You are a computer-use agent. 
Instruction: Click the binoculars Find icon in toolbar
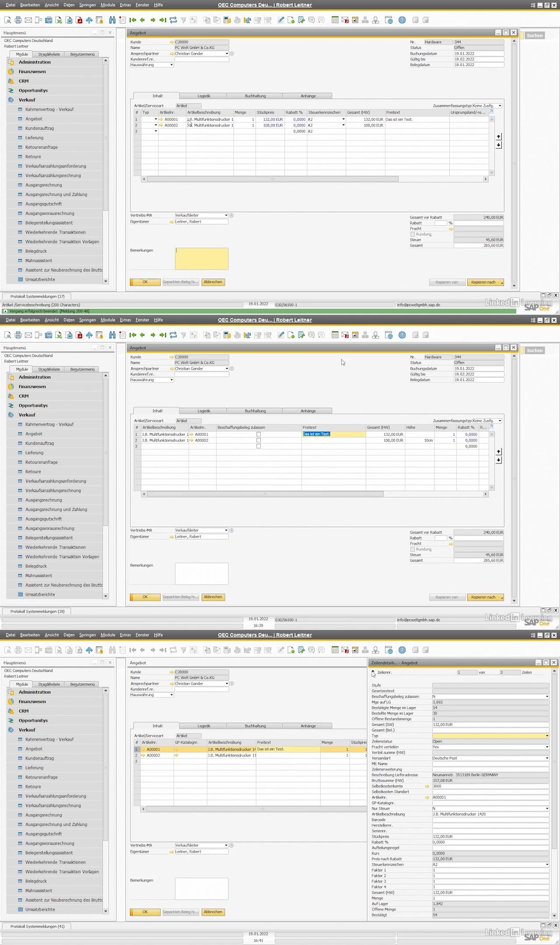point(112,20)
